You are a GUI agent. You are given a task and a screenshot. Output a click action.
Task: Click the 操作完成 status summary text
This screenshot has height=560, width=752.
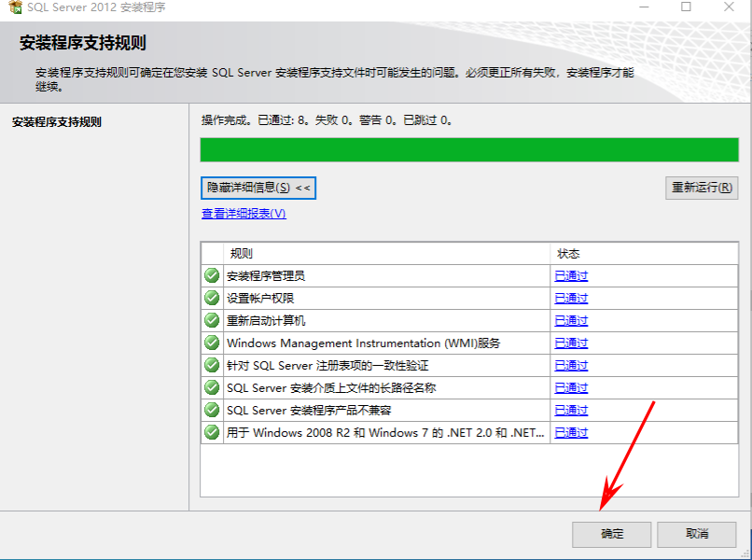click(x=327, y=120)
